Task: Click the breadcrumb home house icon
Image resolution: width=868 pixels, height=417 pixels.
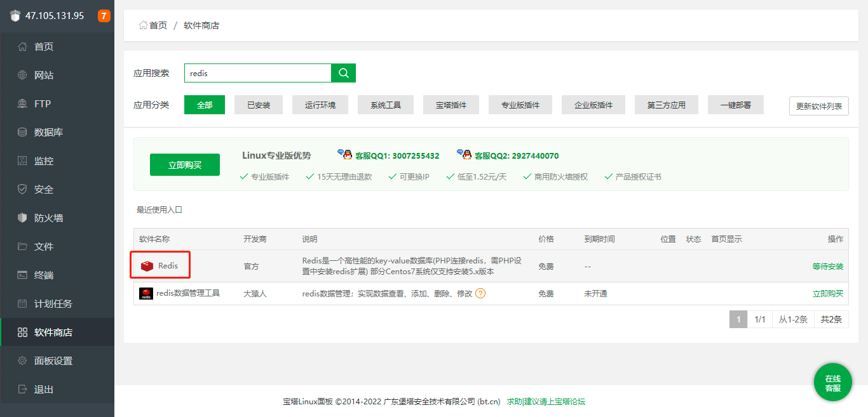Action: click(x=143, y=25)
